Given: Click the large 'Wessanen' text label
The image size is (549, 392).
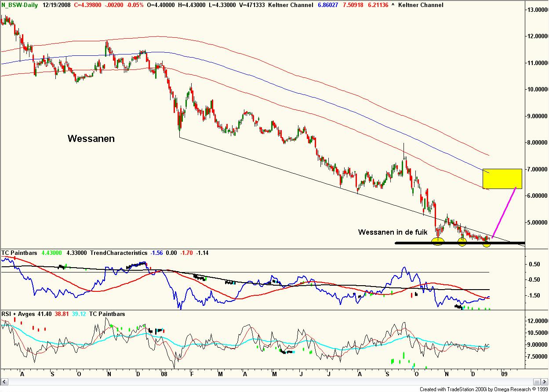Looking at the screenshot, I should click(x=91, y=138).
